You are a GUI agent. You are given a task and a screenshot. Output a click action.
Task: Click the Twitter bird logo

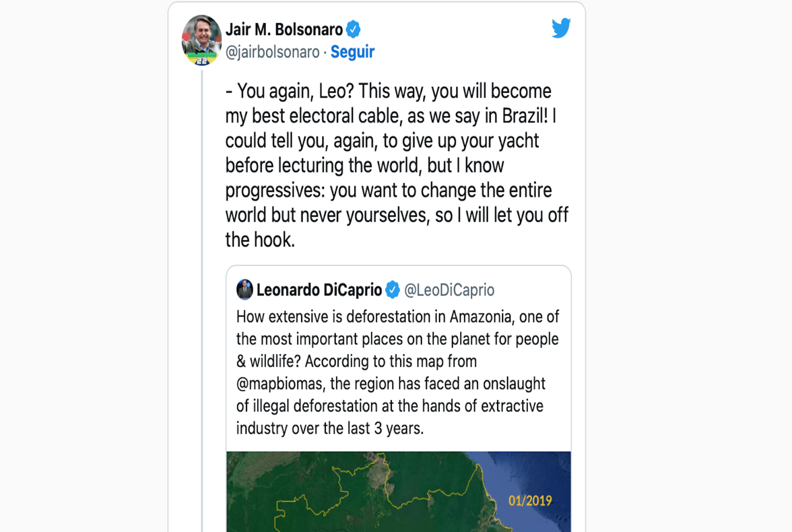tap(561, 28)
